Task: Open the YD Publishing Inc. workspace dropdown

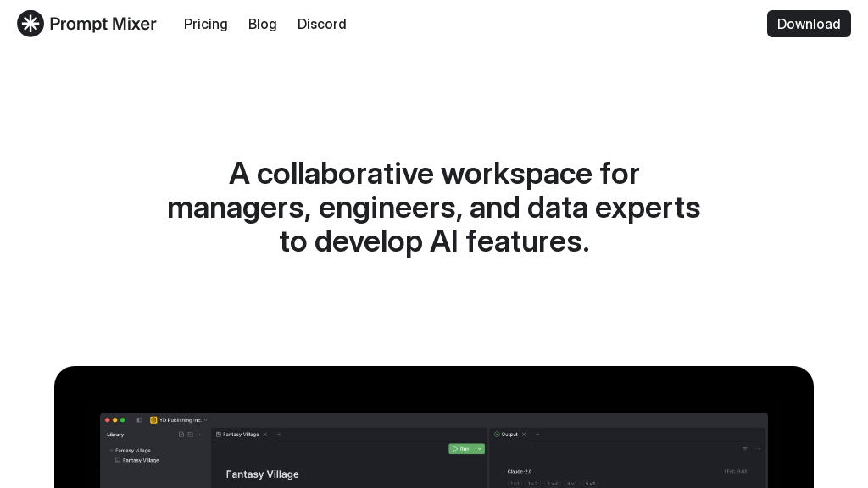Action: [x=179, y=419]
